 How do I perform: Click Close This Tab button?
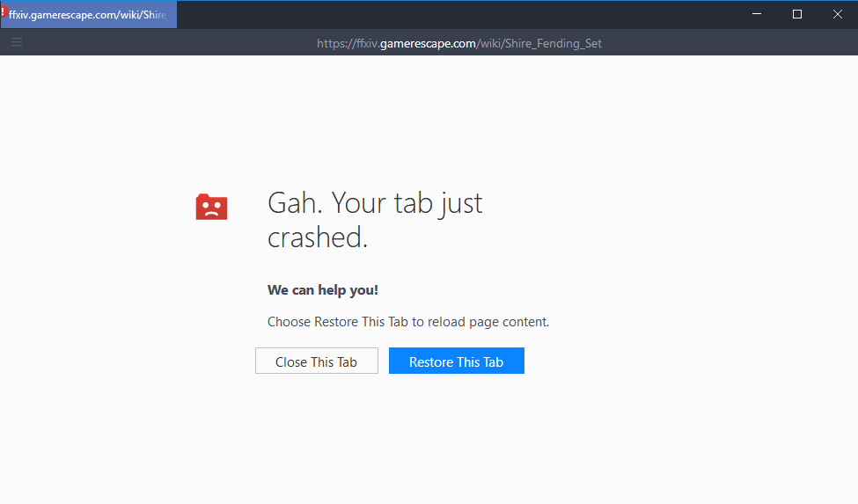pos(316,361)
